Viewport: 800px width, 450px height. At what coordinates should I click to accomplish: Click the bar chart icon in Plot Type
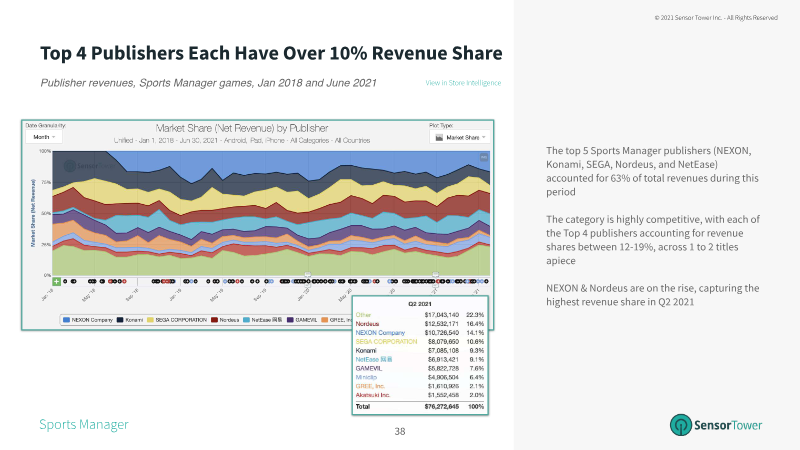click(x=439, y=137)
